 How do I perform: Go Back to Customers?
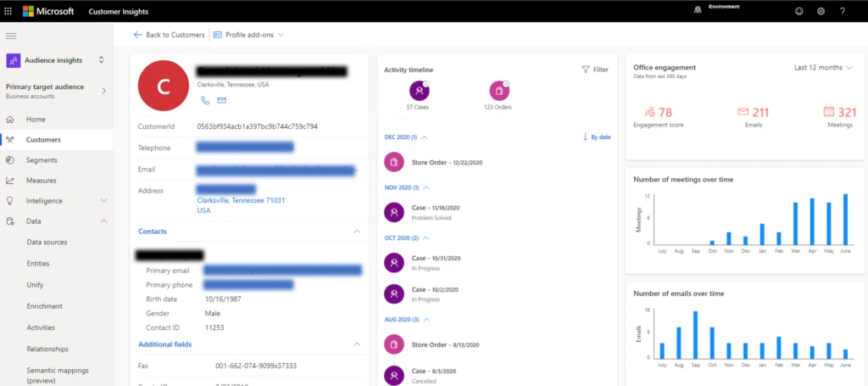169,34
